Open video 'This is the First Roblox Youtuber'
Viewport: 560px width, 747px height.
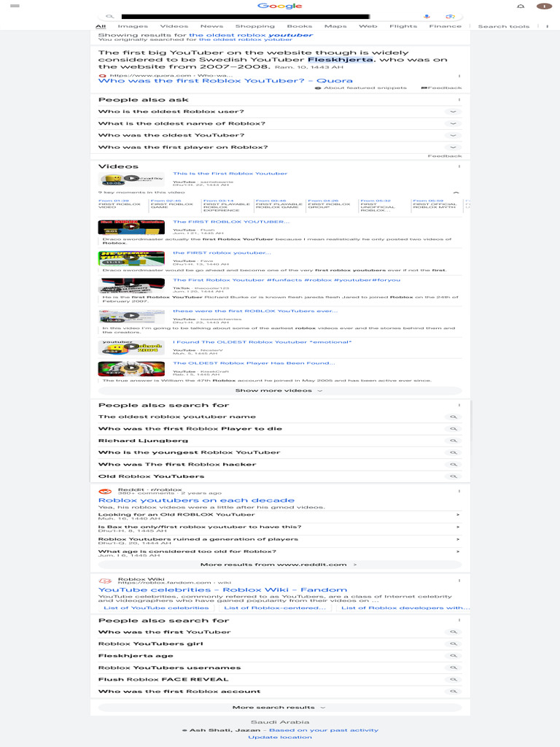pos(230,174)
